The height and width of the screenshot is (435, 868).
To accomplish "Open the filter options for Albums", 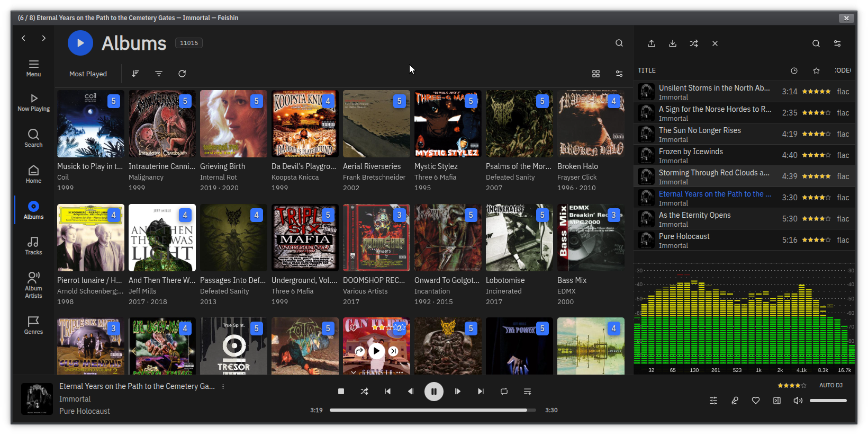I will [159, 74].
